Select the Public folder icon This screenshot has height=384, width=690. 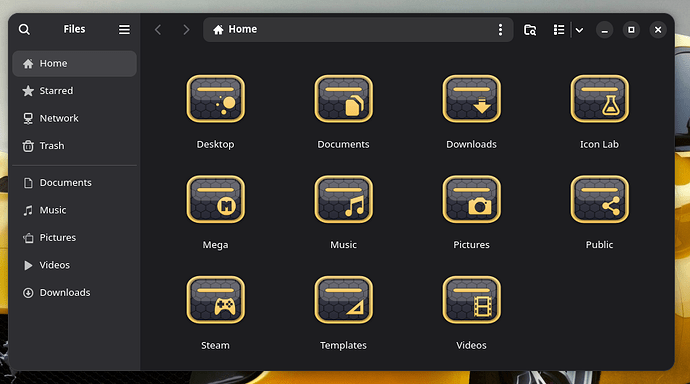(599, 199)
